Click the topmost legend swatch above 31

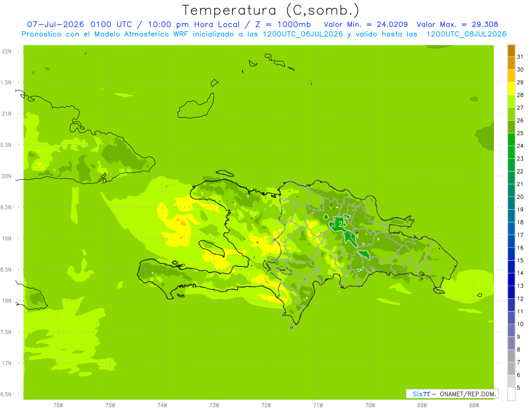coord(511,51)
